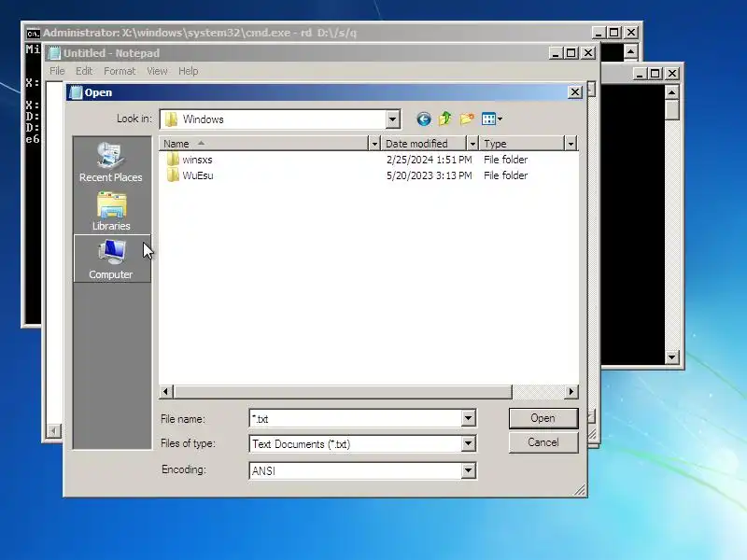747x560 pixels.
Task: Sort files by Date modified header
Action: (x=424, y=144)
